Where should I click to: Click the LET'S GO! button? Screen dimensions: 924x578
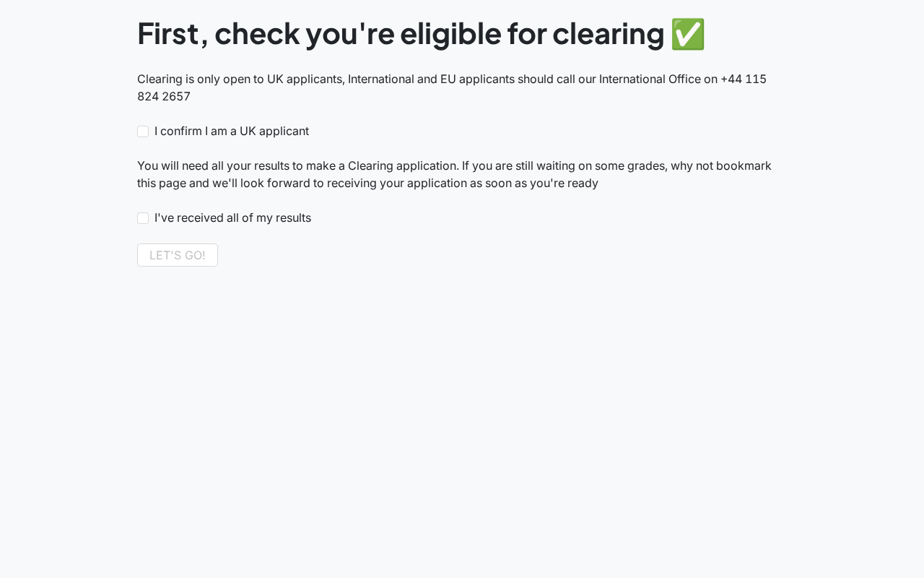178,255
